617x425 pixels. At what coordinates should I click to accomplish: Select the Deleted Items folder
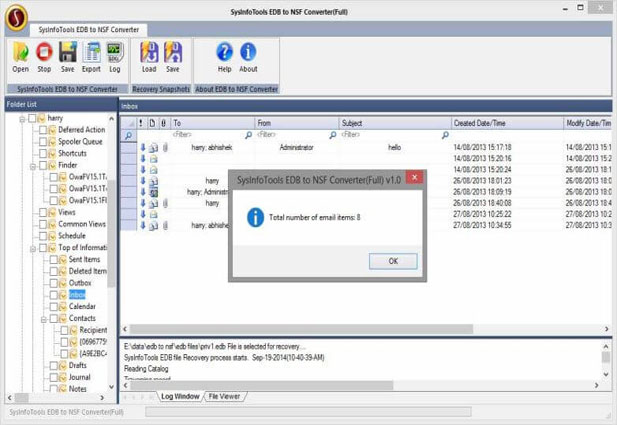coord(87,271)
